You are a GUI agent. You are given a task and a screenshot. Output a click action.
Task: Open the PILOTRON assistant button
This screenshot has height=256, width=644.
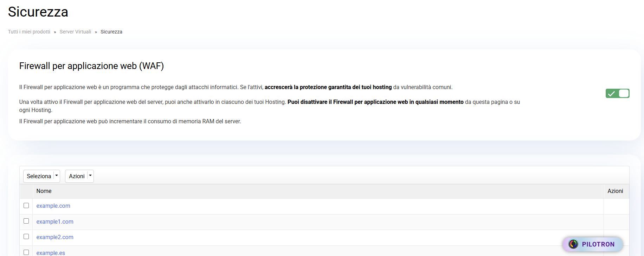pyautogui.click(x=598, y=244)
